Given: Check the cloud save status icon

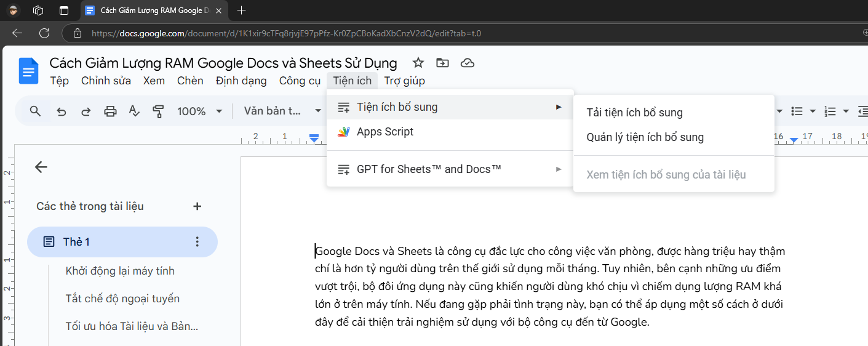Looking at the screenshot, I should pos(468,63).
